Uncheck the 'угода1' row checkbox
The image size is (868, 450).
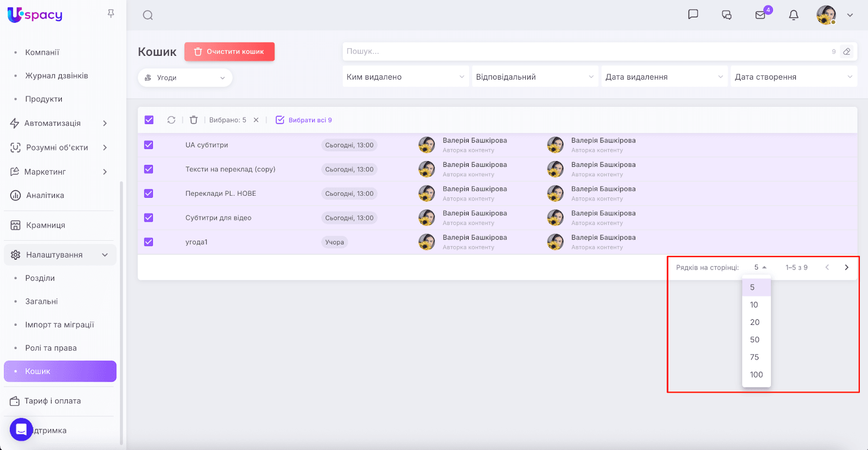click(149, 242)
